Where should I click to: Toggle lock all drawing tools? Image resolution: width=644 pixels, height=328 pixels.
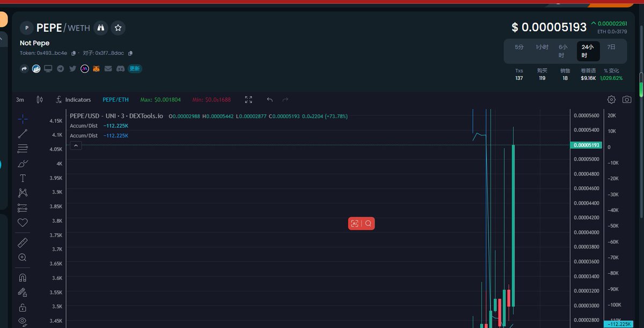click(x=23, y=308)
